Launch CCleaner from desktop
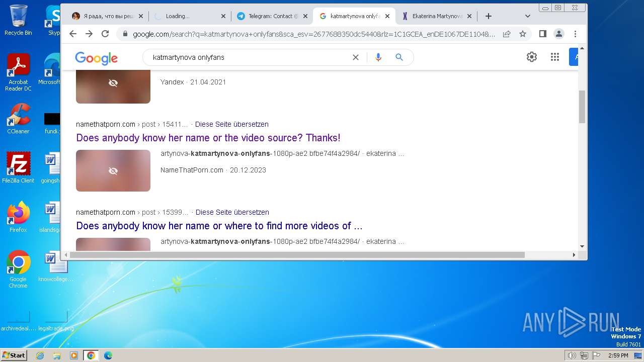The height and width of the screenshot is (362, 644). click(x=18, y=119)
